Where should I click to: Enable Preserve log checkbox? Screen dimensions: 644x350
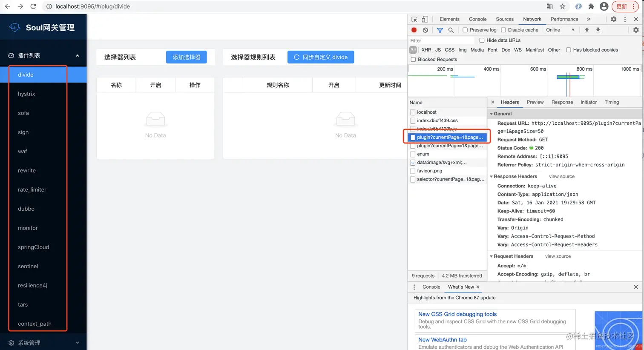click(x=465, y=30)
